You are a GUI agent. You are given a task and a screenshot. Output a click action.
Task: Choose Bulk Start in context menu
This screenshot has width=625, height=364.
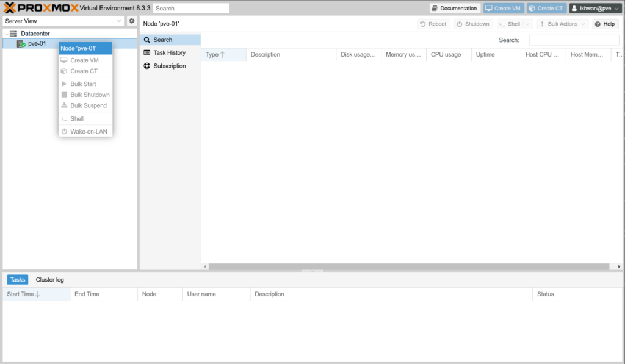pos(83,84)
